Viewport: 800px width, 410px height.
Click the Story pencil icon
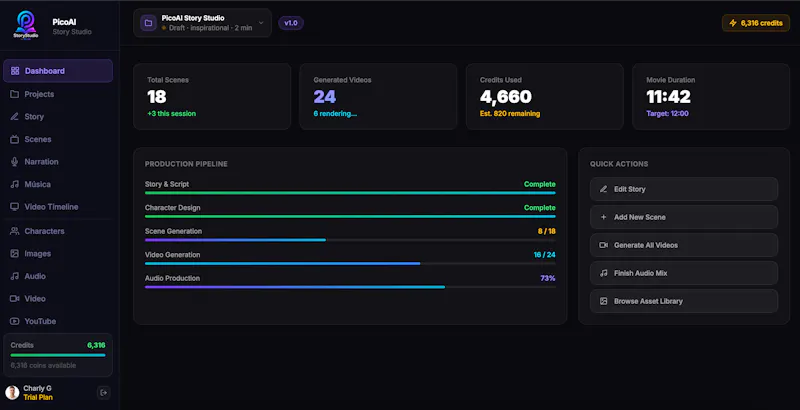(15, 117)
